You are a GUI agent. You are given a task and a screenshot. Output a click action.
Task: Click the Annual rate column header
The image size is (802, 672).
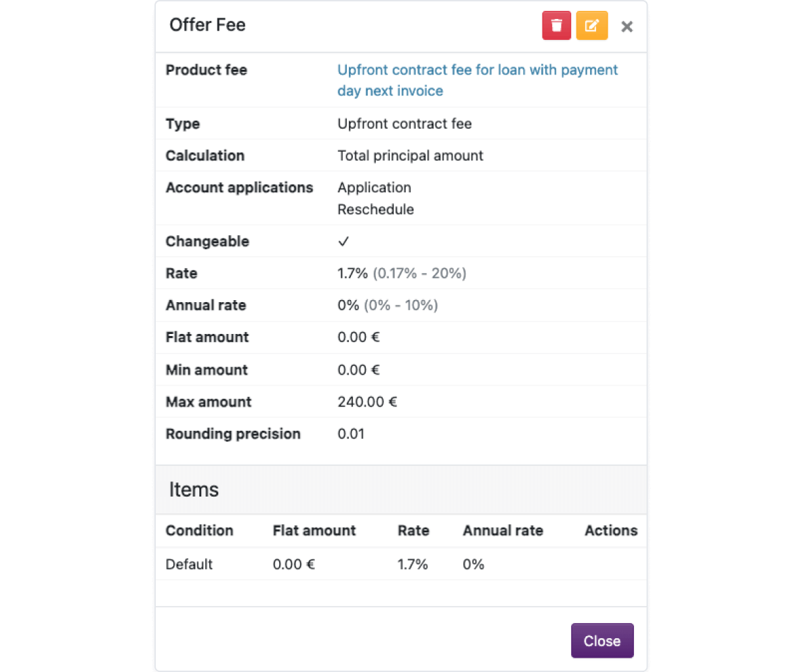[x=503, y=530]
